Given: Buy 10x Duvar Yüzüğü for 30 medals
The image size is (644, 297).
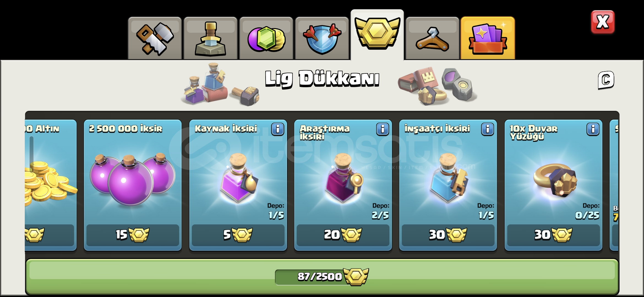Looking at the screenshot, I should [x=553, y=235].
